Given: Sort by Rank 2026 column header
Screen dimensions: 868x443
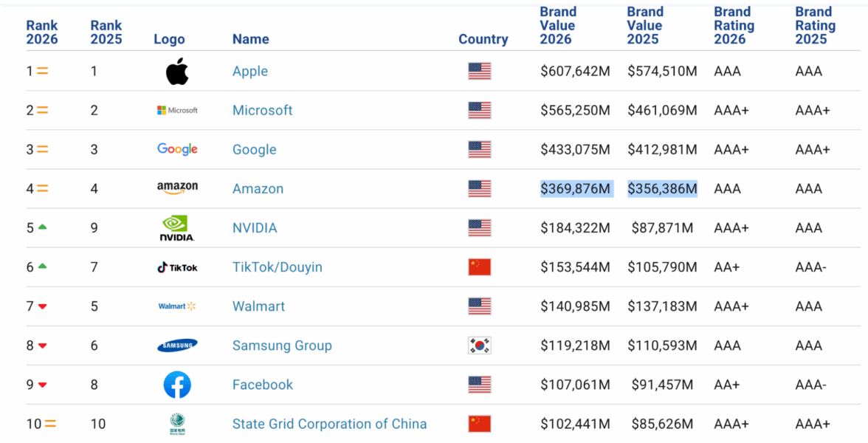Looking at the screenshot, I should [x=42, y=32].
